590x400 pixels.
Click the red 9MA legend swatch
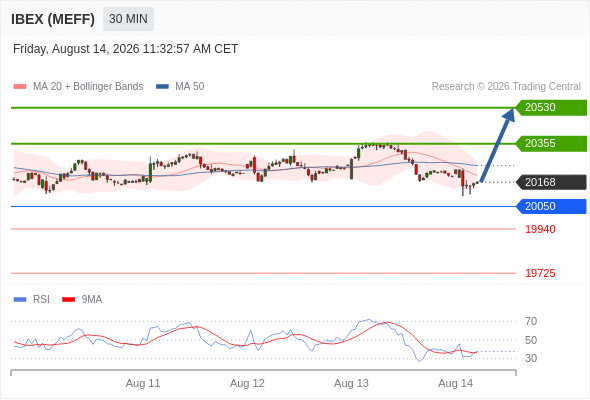tap(68, 300)
